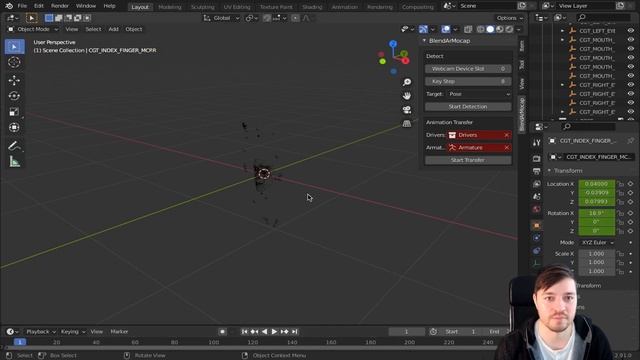Viewport: 640px width, 360px height.
Task: Open the viewport Add menu
Action: (113, 29)
